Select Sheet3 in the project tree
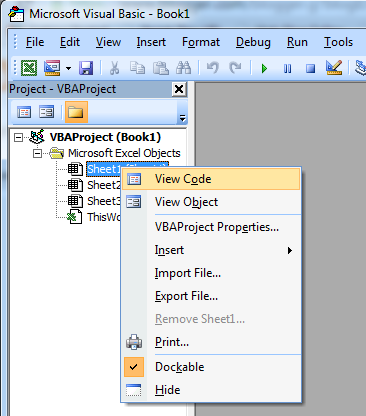Screen dimensions: 366x416 pyautogui.click(x=104, y=201)
